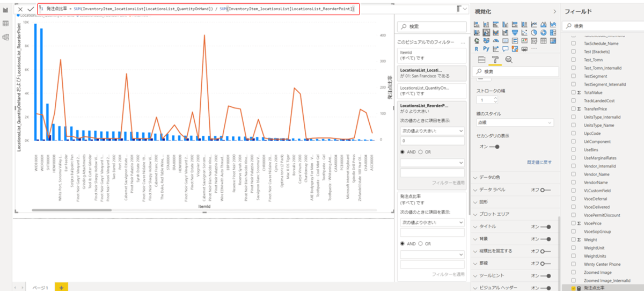644x291 pixels.
Task: Cancel the formula edit with X icon
Action: 20,9
